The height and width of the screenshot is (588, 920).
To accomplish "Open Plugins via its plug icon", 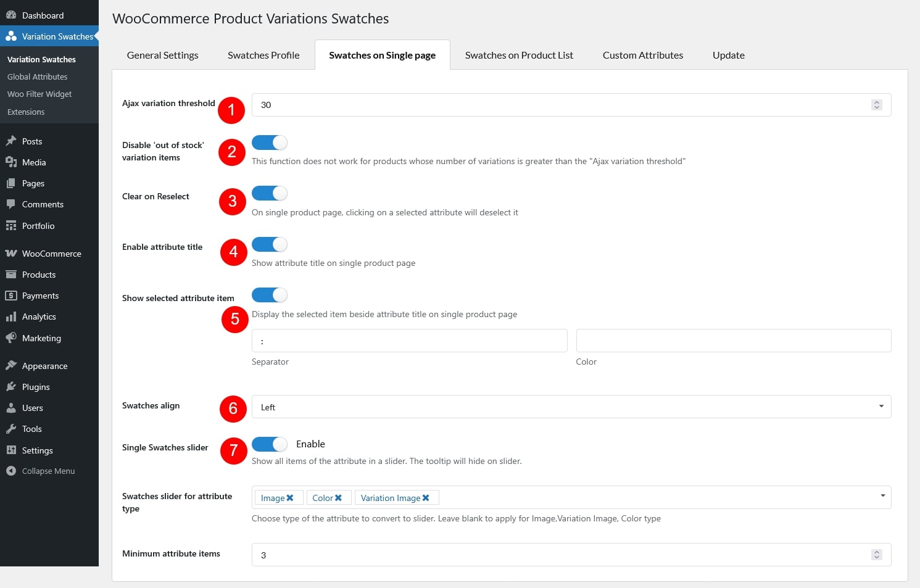I will [x=11, y=387].
